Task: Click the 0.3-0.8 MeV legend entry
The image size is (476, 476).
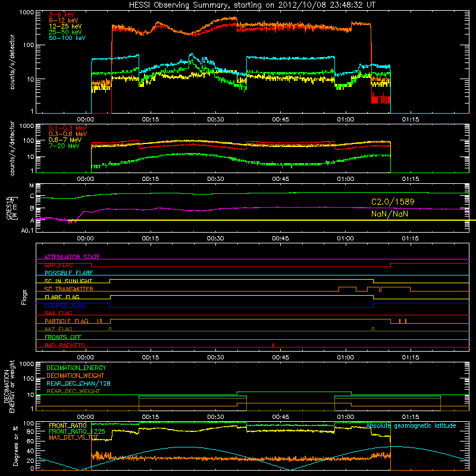Action: click(x=68, y=134)
